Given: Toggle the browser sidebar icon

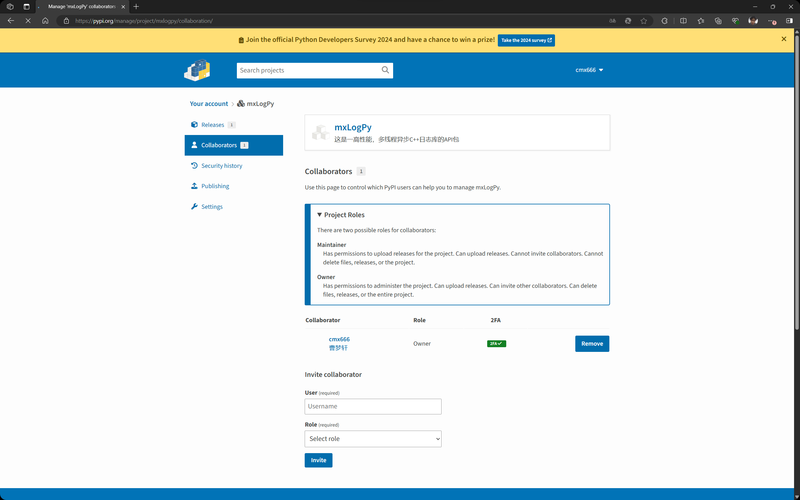Looking at the screenshot, I should [x=789, y=21].
